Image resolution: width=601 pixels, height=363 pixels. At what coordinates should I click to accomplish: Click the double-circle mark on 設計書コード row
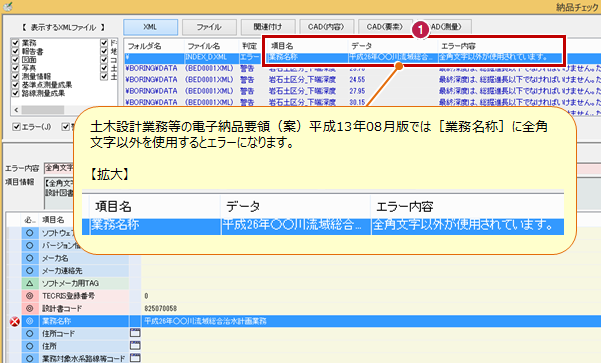(30, 308)
